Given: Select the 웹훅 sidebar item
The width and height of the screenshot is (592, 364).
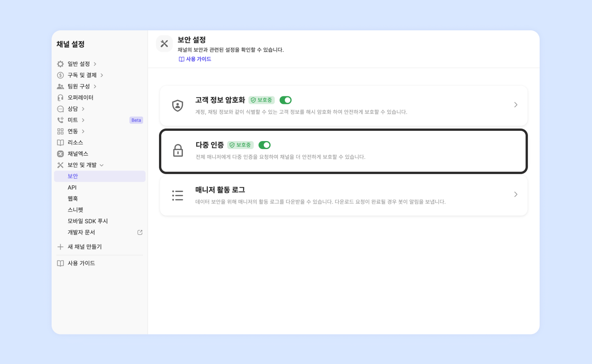Looking at the screenshot, I should point(73,199).
